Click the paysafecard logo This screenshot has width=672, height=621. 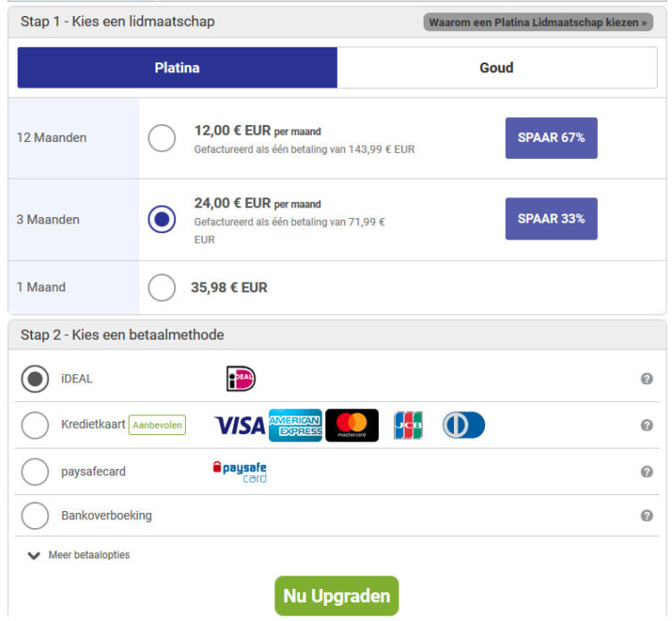click(x=239, y=472)
